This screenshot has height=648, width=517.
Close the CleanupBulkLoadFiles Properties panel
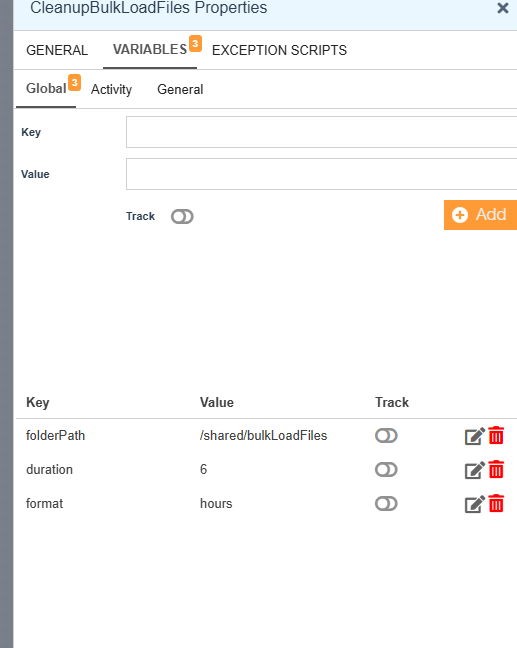pyautogui.click(x=503, y=8)
